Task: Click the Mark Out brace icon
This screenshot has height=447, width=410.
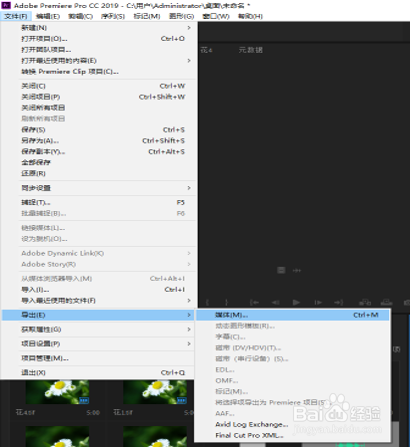Action: pyautogui.click(x=226, y=302)
